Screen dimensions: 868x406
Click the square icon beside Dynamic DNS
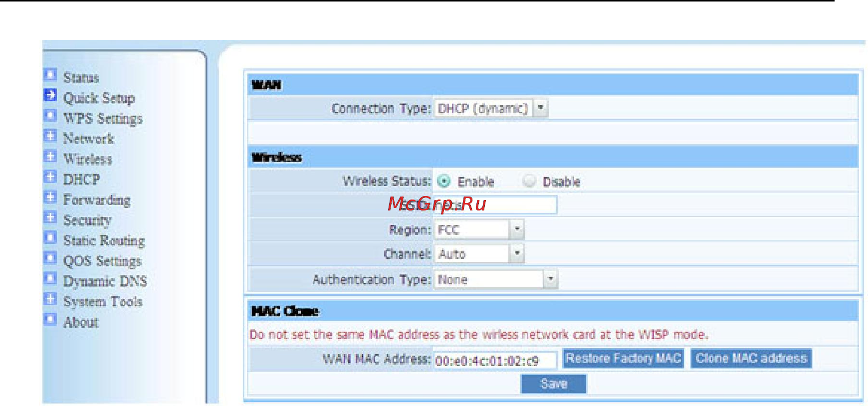[50, 278]
